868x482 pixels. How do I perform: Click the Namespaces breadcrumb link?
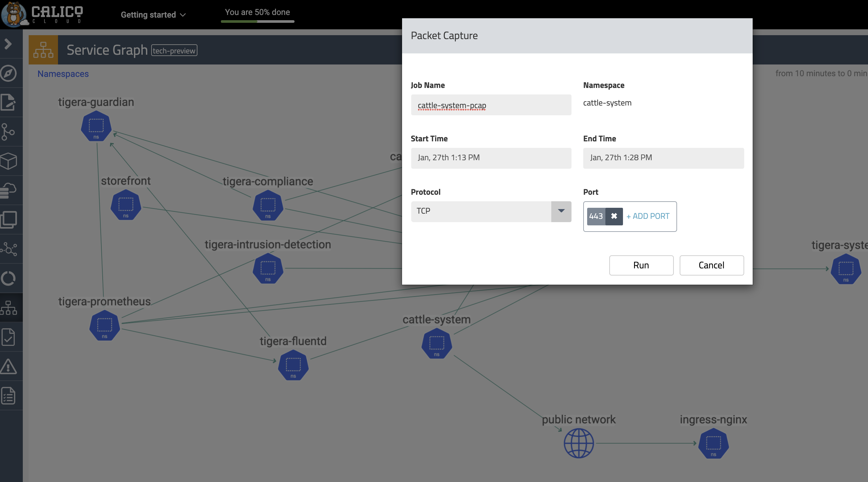[x=63, y=74]
